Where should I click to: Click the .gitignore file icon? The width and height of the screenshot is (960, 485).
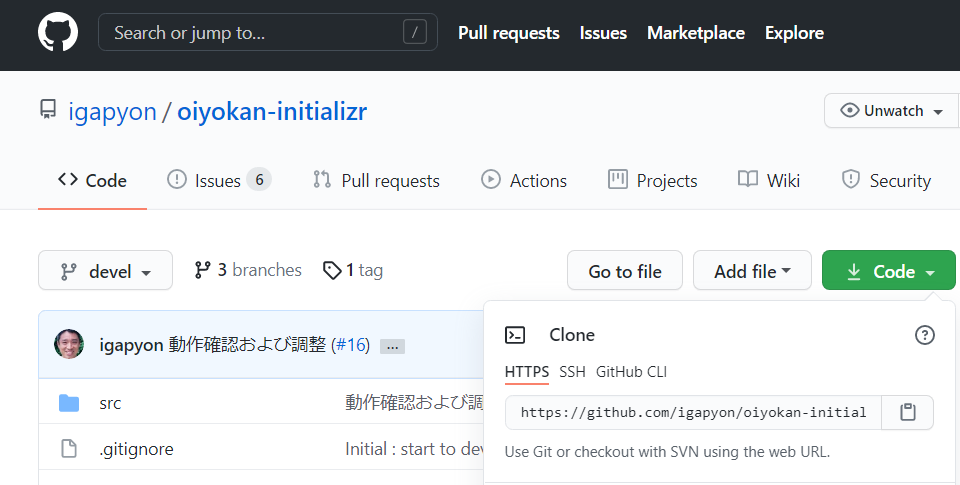69,449
